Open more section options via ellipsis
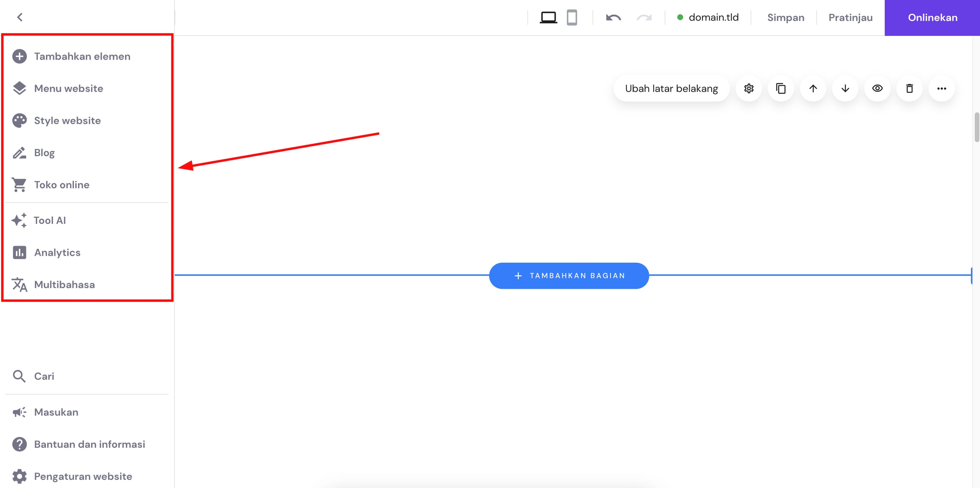The image size is (980, 488). point(942,88)
